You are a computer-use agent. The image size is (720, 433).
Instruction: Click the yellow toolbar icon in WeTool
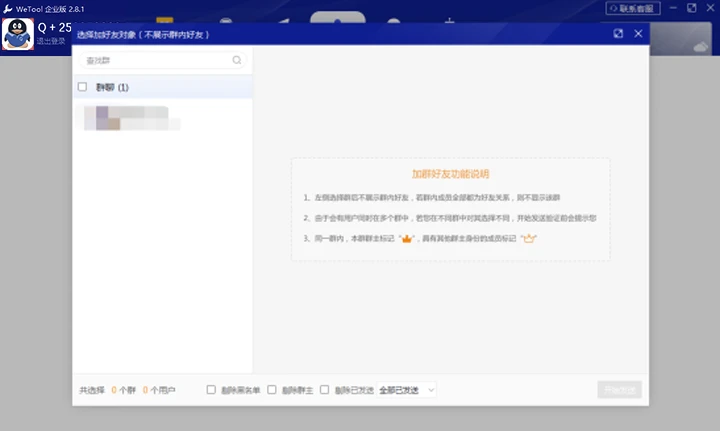point(164,20)
